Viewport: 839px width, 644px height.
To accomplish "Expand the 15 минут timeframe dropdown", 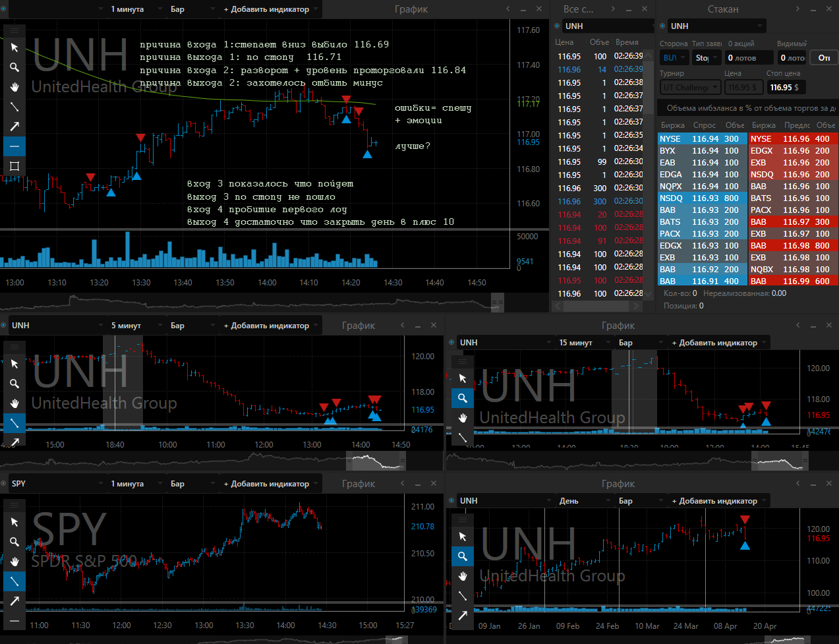I will coord(584,343).
